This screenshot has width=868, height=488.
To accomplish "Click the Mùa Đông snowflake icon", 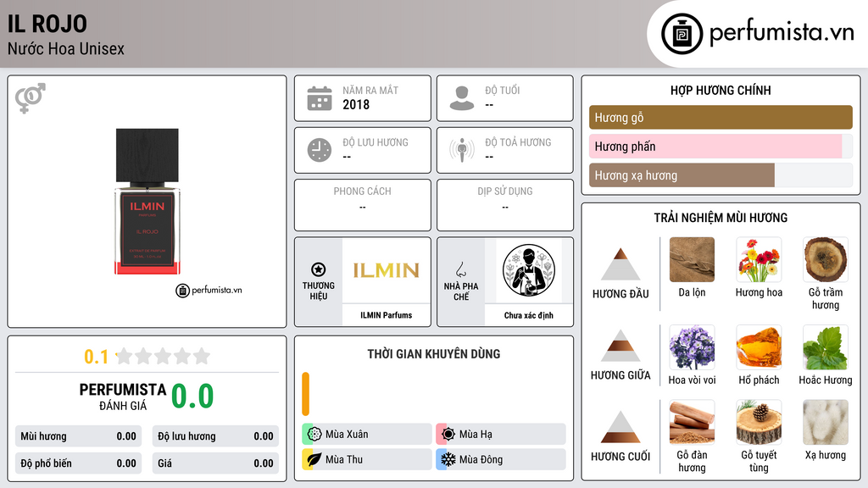I will coord(448,459).
